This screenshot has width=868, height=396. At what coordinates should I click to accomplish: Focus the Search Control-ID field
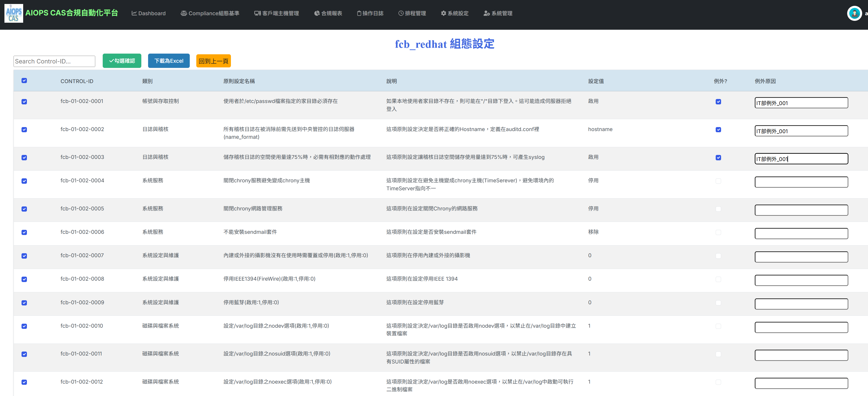[x=54, y=61]
